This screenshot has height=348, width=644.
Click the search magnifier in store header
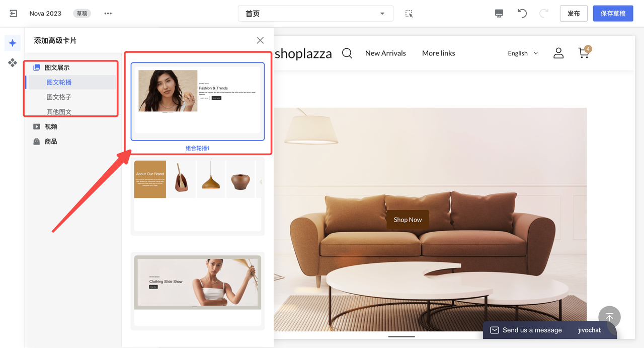(347, 53)
